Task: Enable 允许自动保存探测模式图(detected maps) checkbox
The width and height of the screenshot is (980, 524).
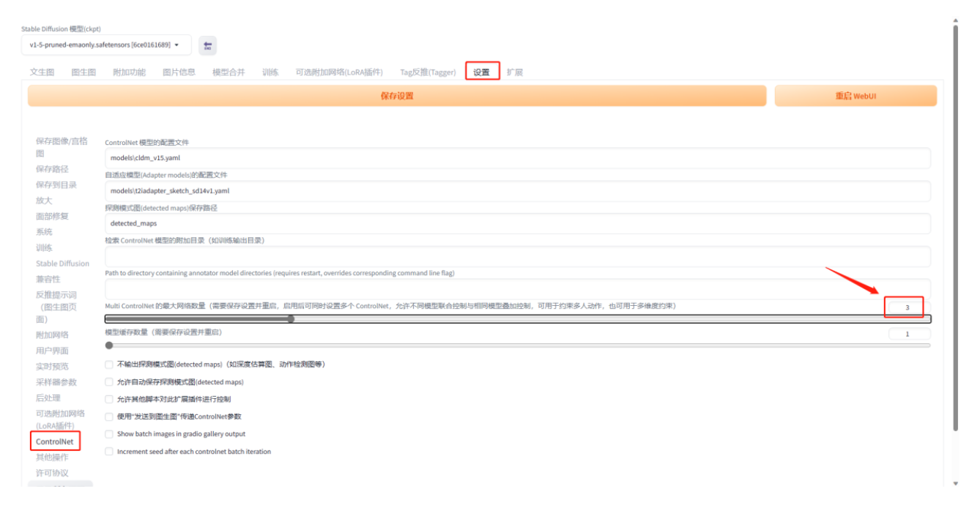Action: [x=108, y=381]
